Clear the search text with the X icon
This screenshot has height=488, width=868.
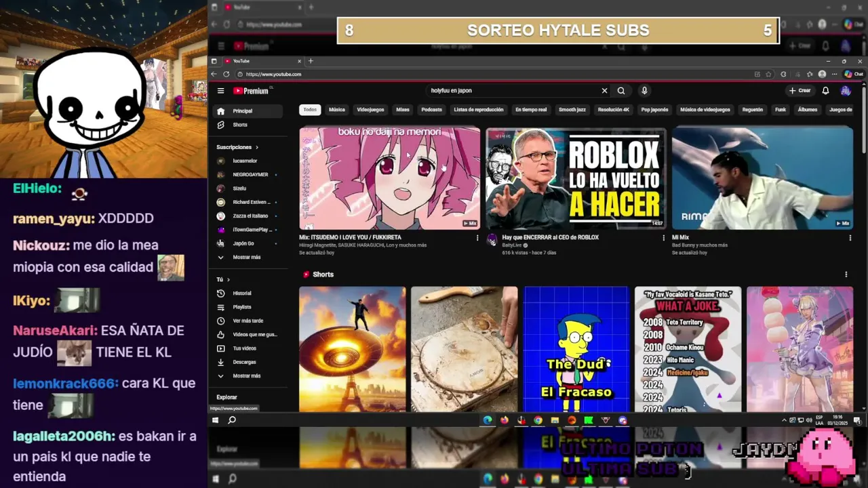tap(604, 91)
